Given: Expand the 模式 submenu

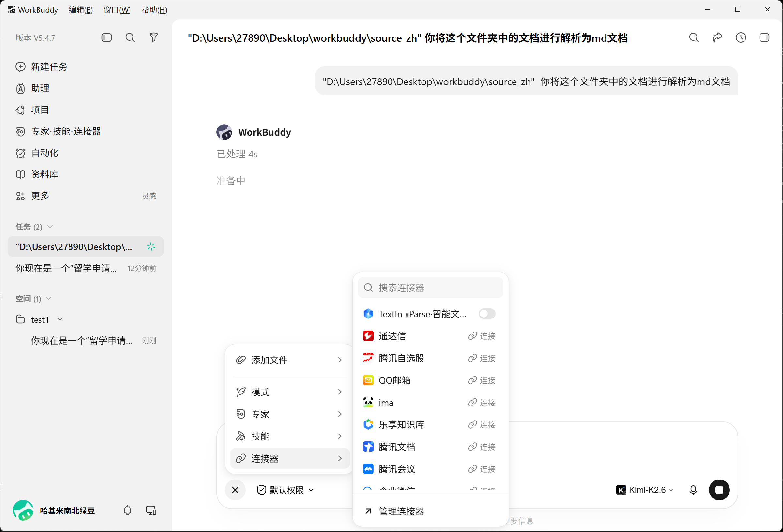Looking at the screenshot, I should coord(290,392).
